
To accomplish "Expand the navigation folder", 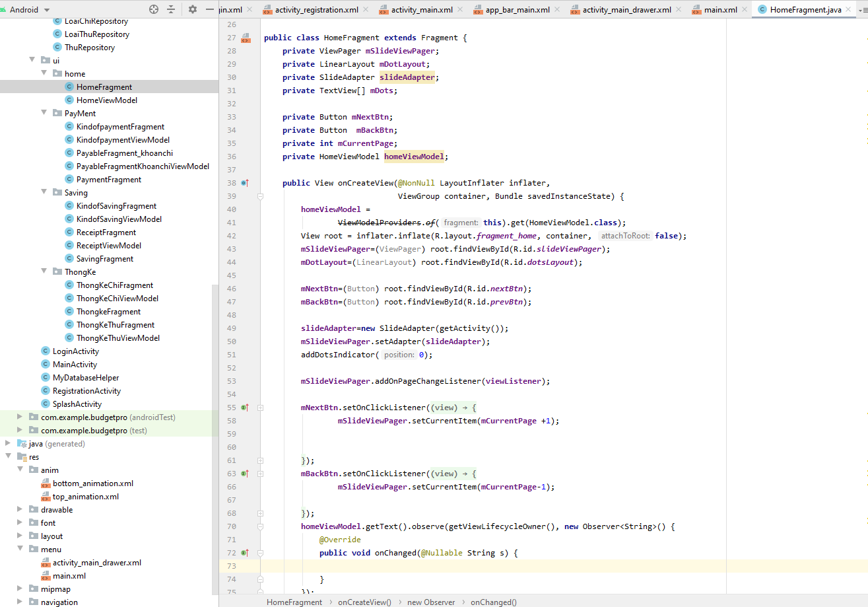I will click(20, 602).
